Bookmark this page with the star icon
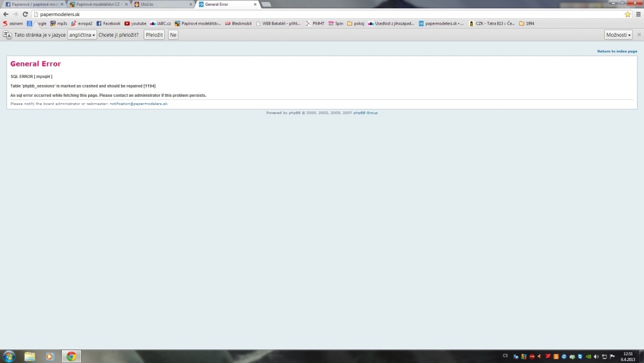The image size is (644, 363). tap(627, 14)
